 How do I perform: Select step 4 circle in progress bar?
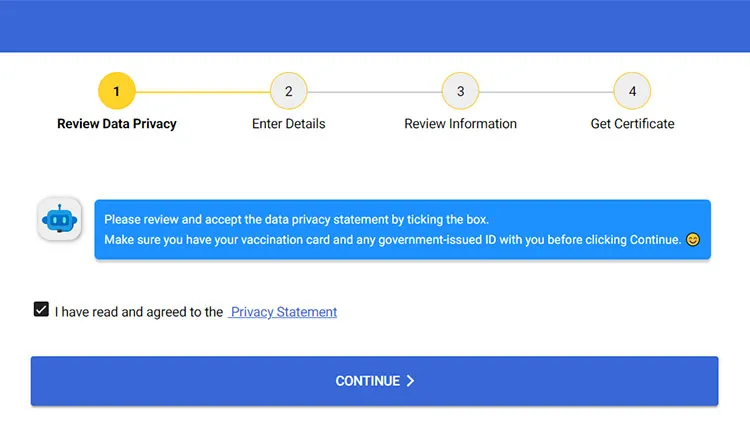click(632, 91)
